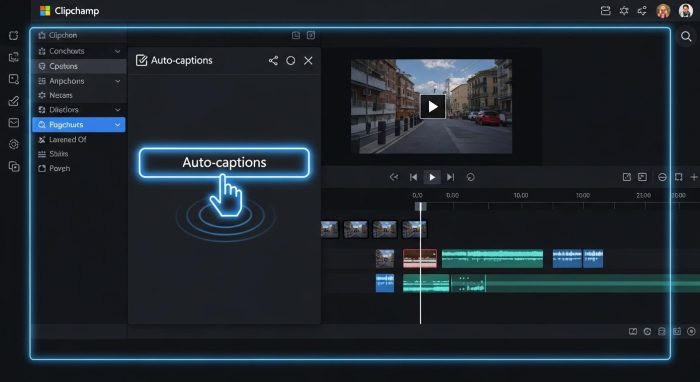Click the target circle icon in bottom bar
The height and width of the screenshot is (382, 700).
[x=647, y=331]
